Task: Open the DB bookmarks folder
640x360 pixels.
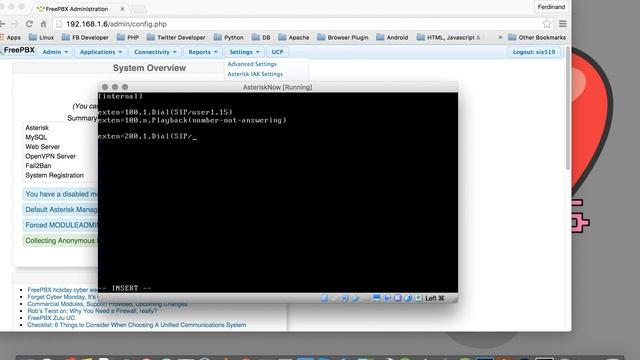Action: tap(261, 38)
